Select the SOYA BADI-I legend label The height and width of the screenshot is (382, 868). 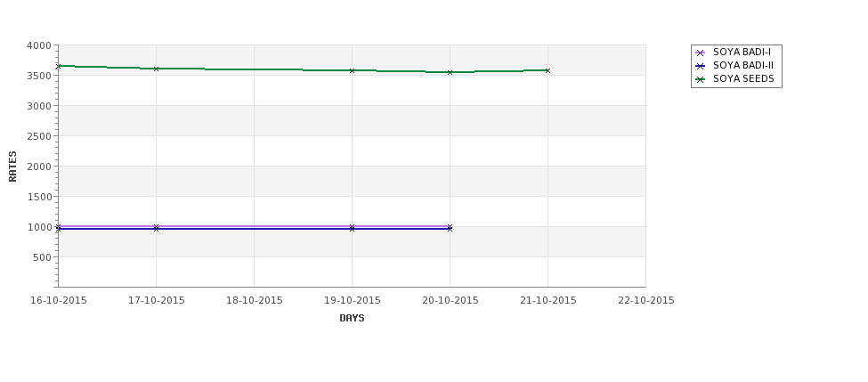pos(742,52)
